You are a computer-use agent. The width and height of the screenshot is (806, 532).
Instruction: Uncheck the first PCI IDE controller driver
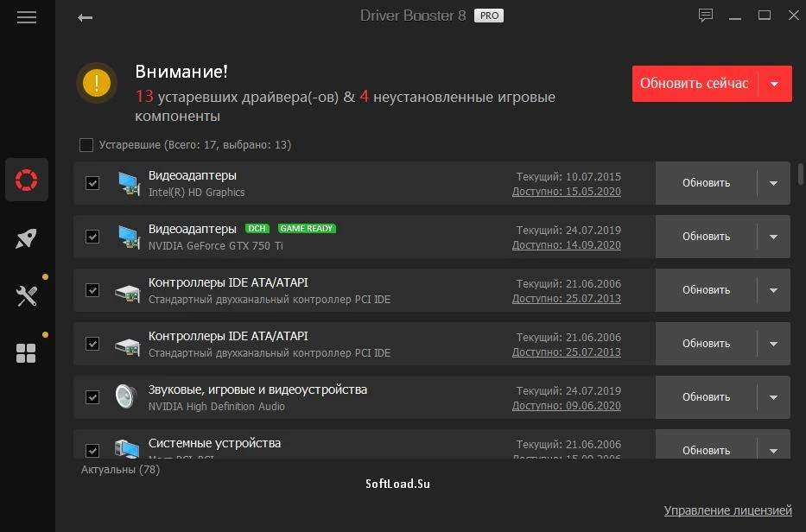coord(92,290)
